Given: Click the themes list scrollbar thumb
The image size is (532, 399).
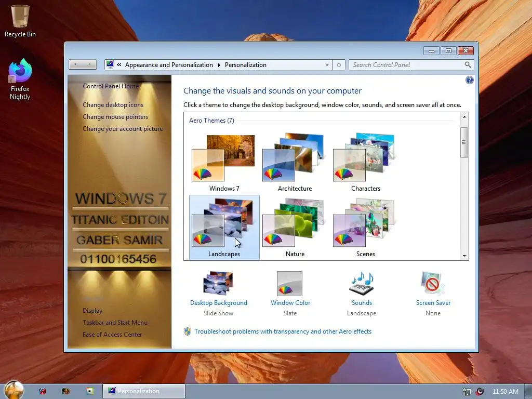Looking at the screenshot, I should (x=464, y=142).
